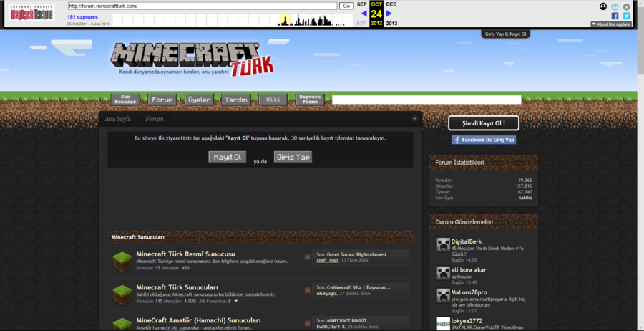Expand breadcrumb quick navigation arrow

414,119
